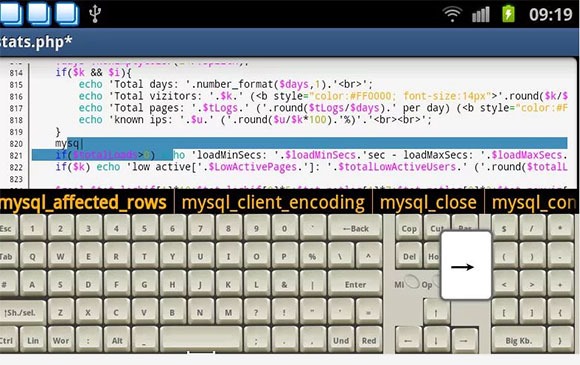Viewport: 580px width, 365px height.
Task: Click line number 815 in gutter
Action: (16, 85)
